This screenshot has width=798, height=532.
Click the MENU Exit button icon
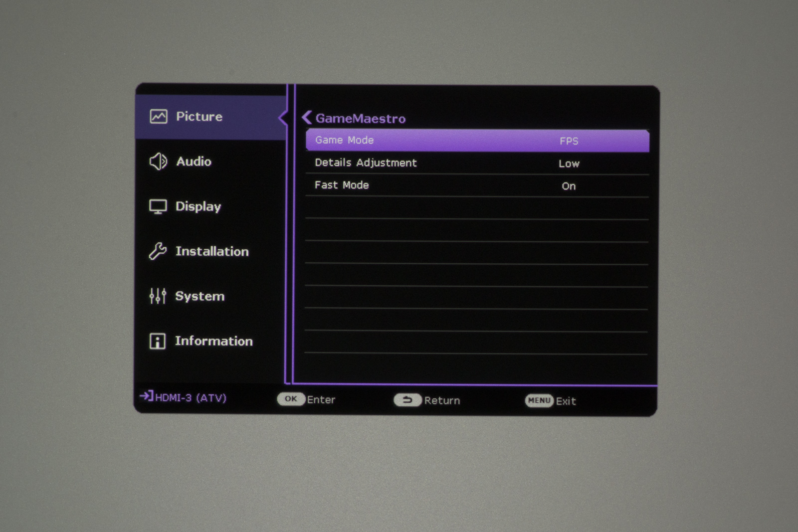(539, 400)
